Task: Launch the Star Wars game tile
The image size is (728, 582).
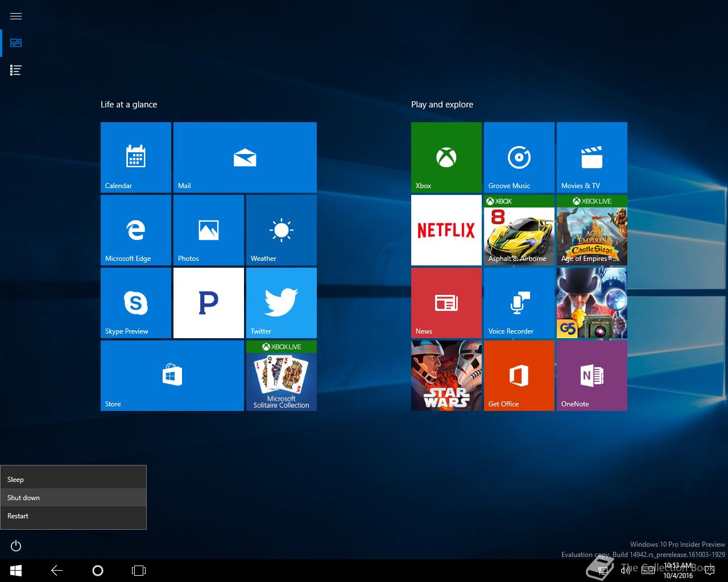Action: (x=446, y=376)
